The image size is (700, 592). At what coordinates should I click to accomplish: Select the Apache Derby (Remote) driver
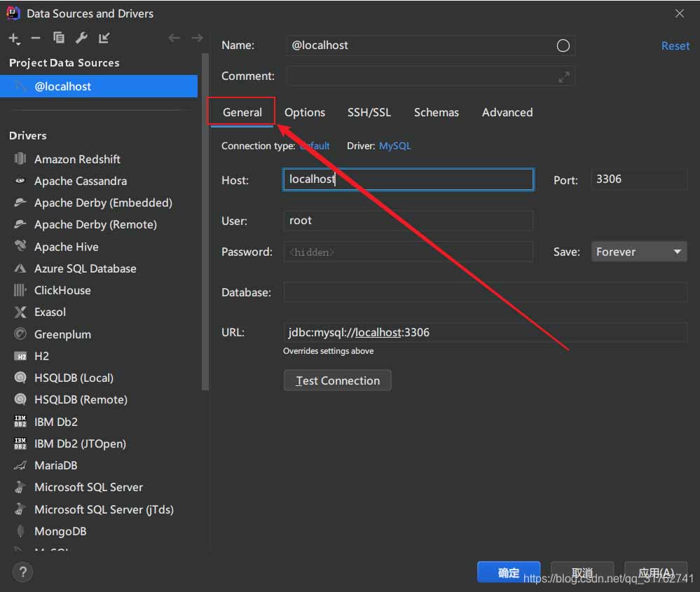tap(95, 225)
